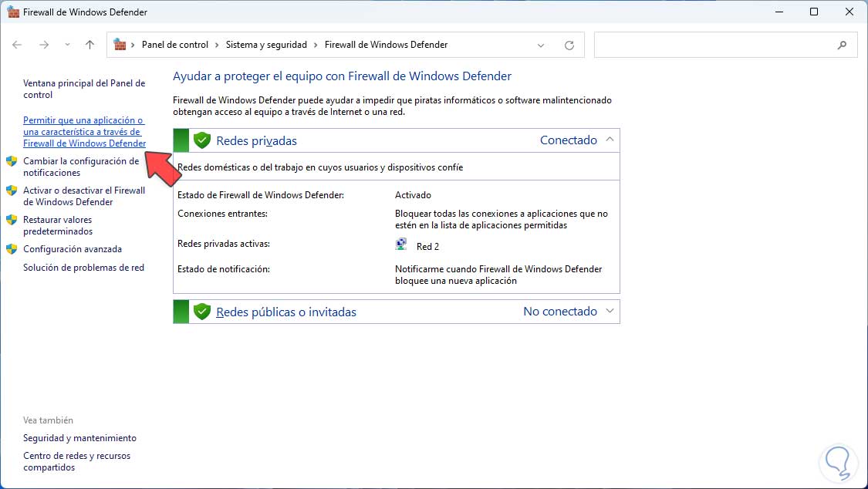Open Solución de problemas de red
Viewport: 868px width, 489px height.
[83, 268]
